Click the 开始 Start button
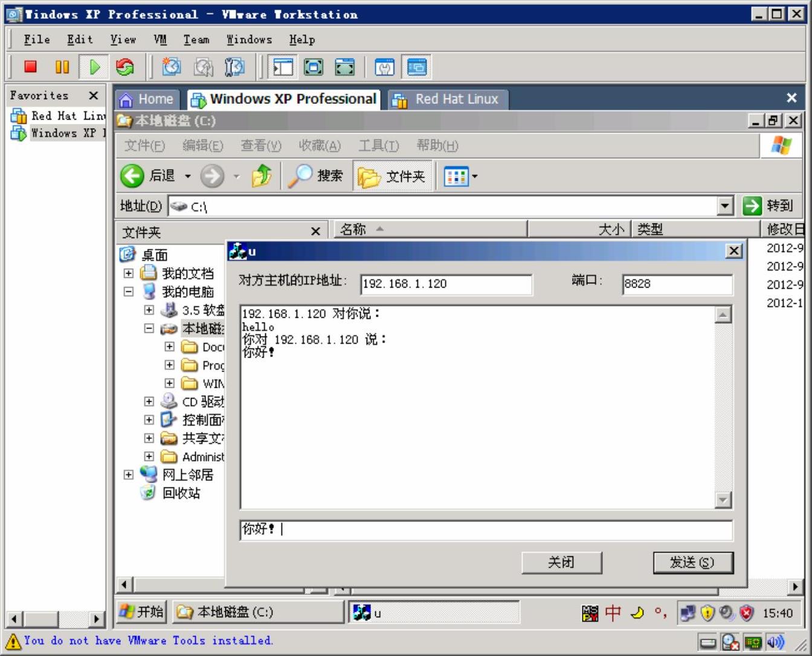The height and width of the screenshot is (656, 812). click(x=141, y=612)
